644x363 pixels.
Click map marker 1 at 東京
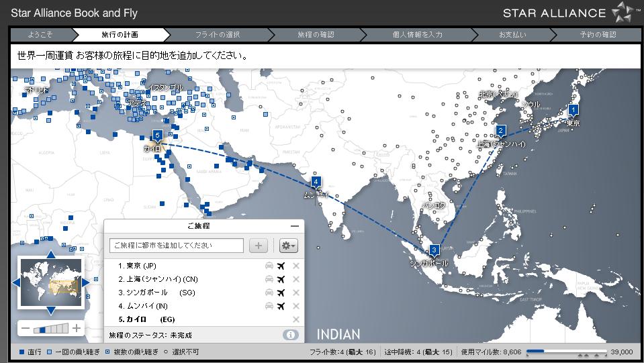coord(573,110)
